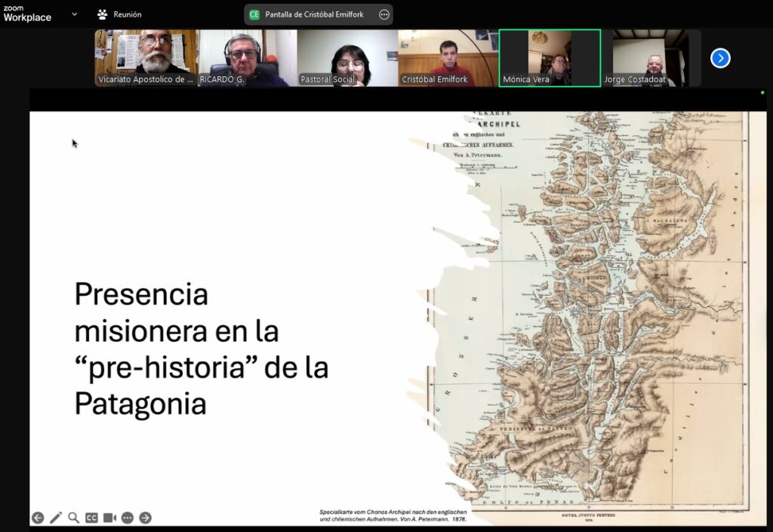773x532 pixels.
Task: Open screen share options ellipsis menu
Action: point(384,15)
